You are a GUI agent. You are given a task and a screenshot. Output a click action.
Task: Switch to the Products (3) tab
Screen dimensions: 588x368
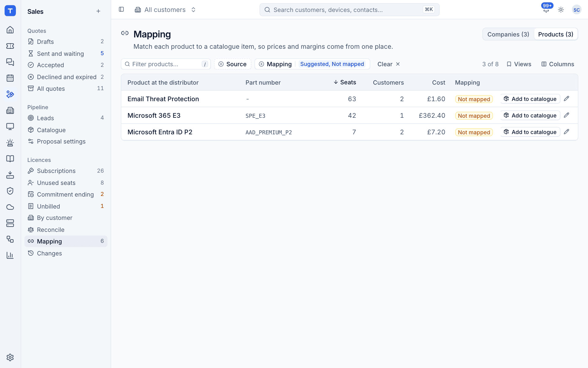556,34
